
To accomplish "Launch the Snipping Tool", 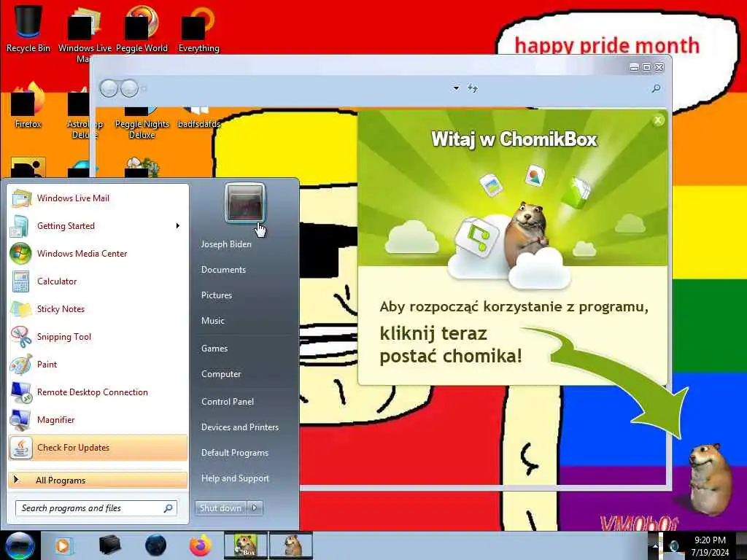I will point(98,337).
